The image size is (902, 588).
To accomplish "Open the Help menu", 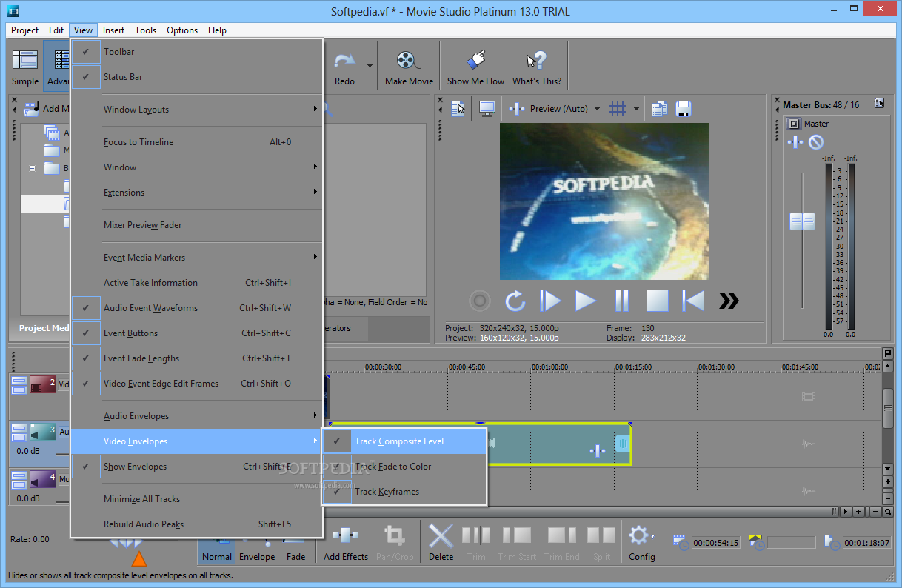I will pyautogui.click(x=217, y=30).
